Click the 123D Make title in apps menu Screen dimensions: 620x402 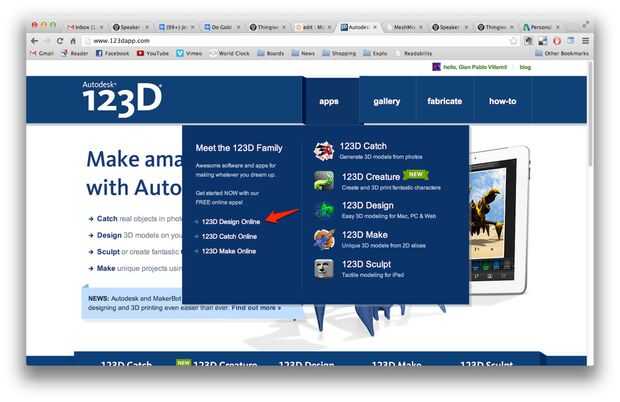coord(365,235)
